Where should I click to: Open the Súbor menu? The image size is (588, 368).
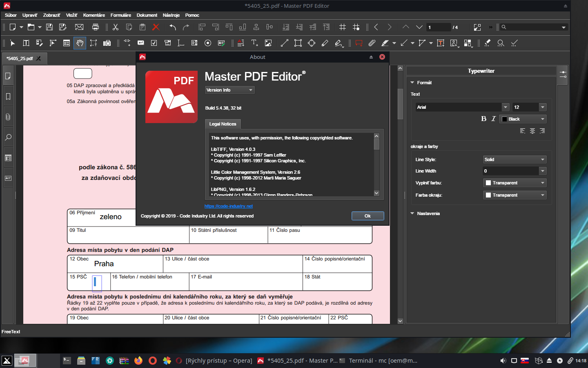(x=11, y=15)
